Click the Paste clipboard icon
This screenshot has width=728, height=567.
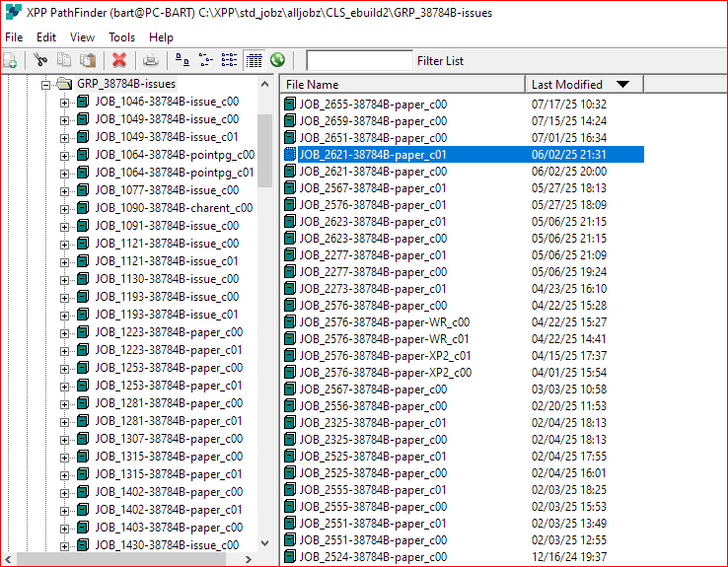(x=88, y=60)
